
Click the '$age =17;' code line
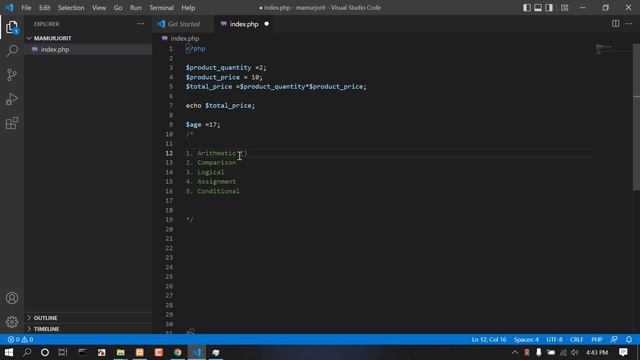(x=203, y=124)
